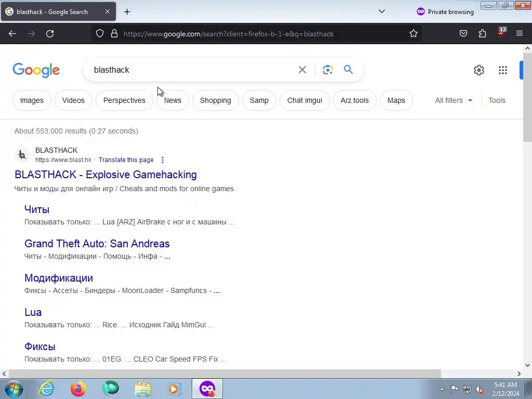Expand the All filters dropdown
Screen dimensions: 532x399
(454, 100)
